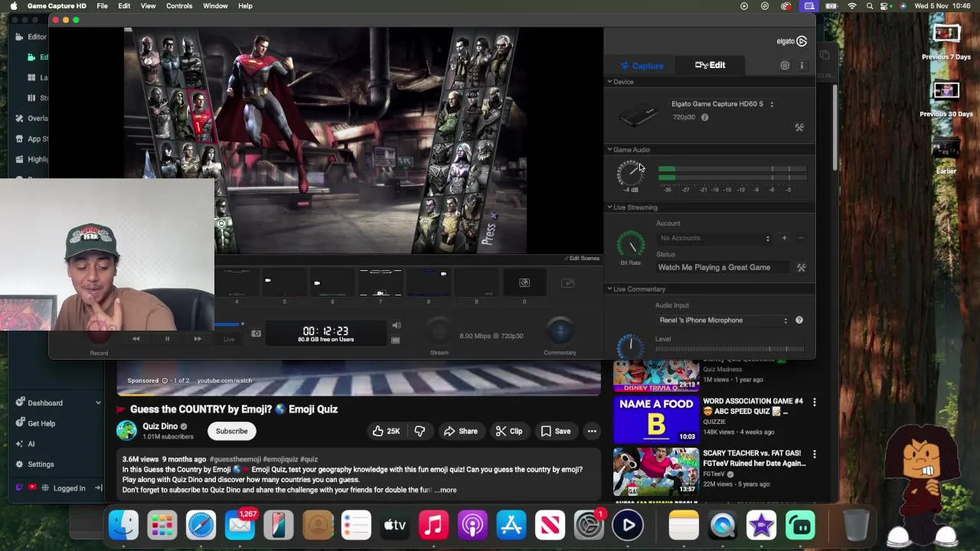The height and width of the screenshot is (551, 980).
Task: Rewind in the Game Capture transport
Action: 136,339
